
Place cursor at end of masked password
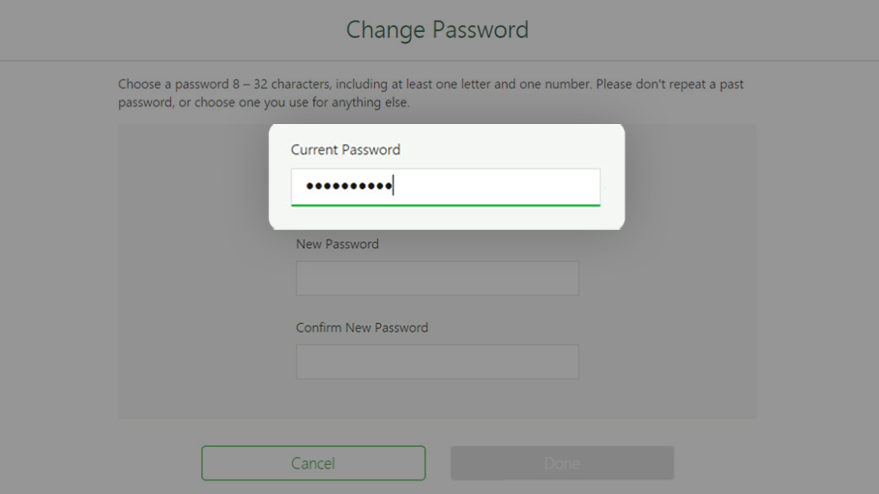pos(394,186)
